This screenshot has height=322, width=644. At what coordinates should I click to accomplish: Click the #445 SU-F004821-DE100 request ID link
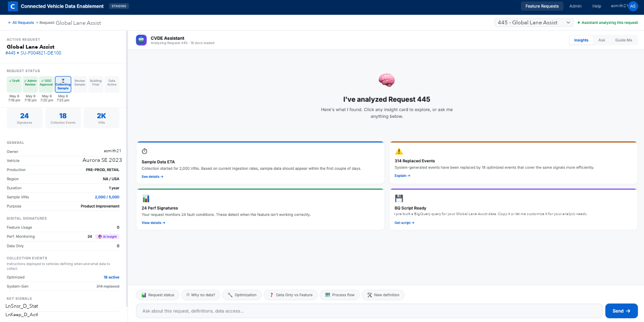click(33, 53)
